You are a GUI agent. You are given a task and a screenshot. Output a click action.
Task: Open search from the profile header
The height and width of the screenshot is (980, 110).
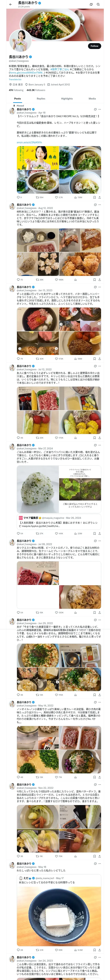(98, 4)
